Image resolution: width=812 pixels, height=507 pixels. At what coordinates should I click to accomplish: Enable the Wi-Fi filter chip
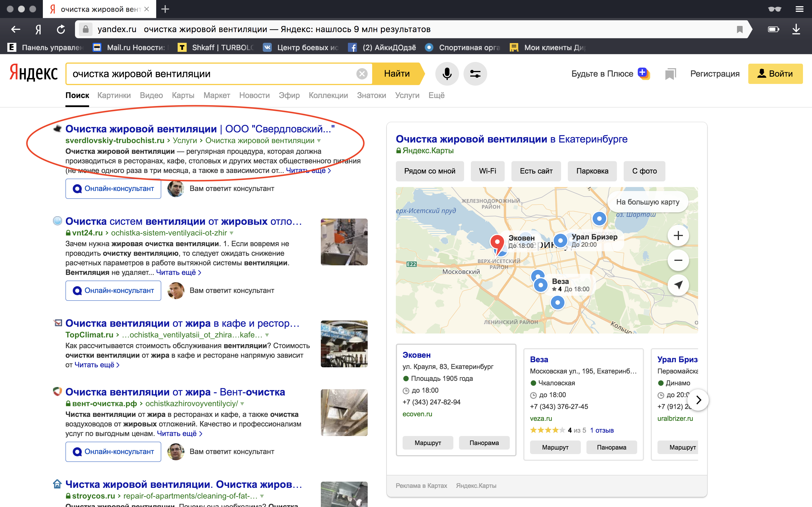coord(487,171)
